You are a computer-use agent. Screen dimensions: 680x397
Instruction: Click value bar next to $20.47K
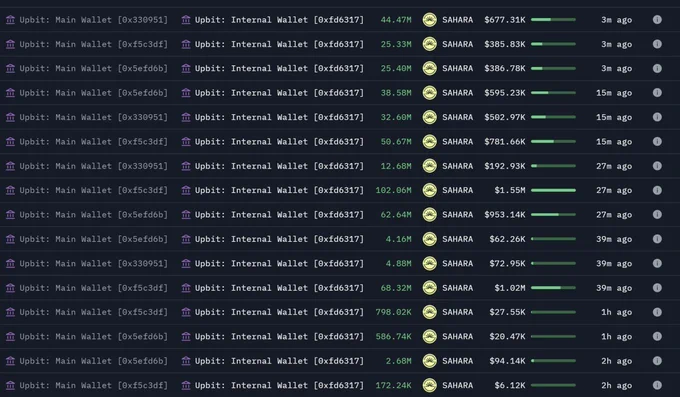click(x=553, y=336)
